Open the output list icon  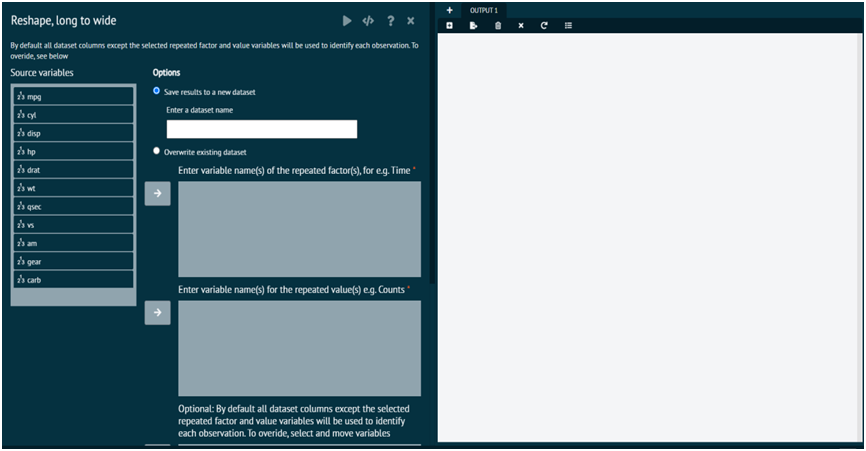[568, 25]
